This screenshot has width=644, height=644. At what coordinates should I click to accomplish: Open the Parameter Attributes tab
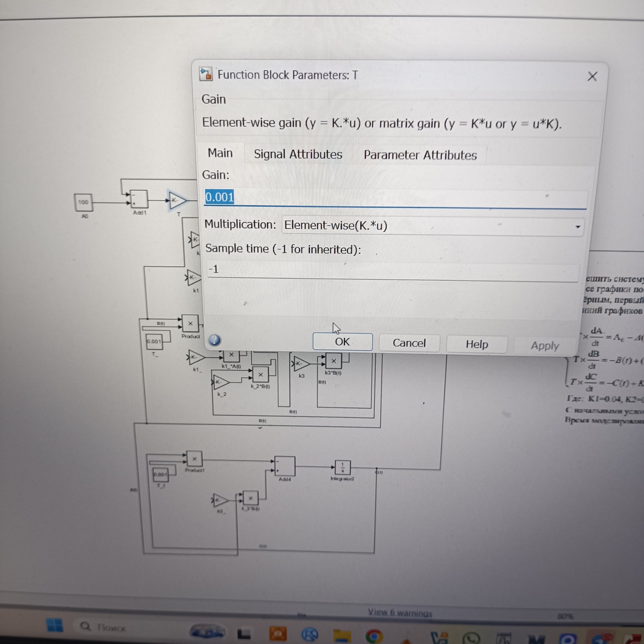(420, 155)
